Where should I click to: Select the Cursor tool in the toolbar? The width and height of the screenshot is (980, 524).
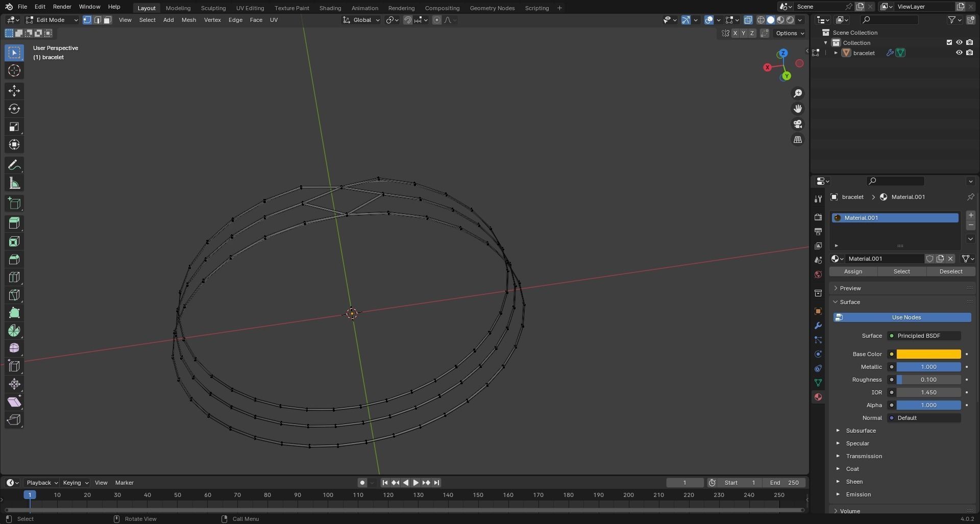(14, 70)
